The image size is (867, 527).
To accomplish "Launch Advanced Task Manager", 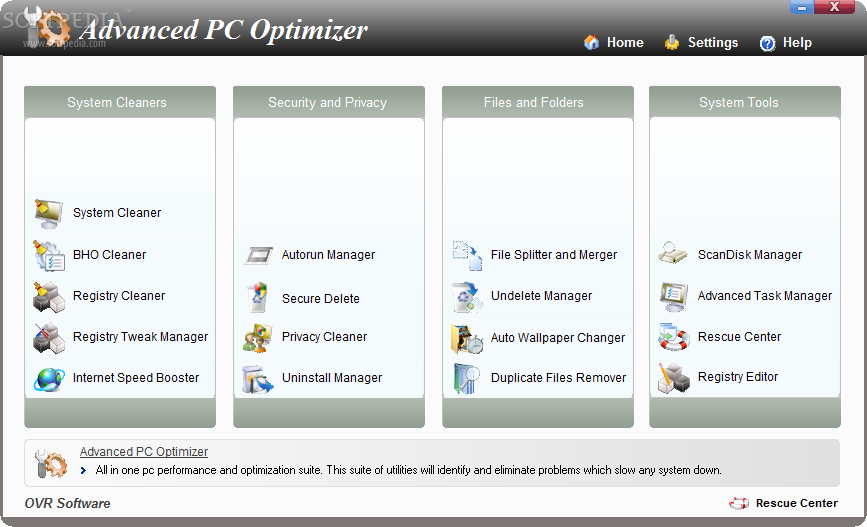I will click(x=765, y=296).
